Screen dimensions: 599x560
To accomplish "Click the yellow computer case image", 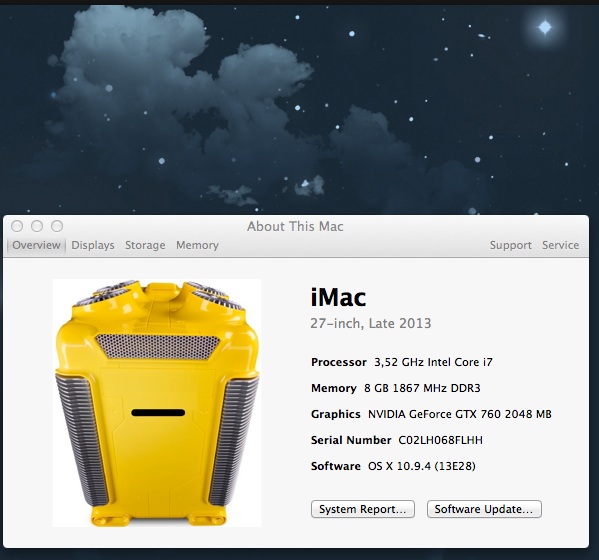I will coord(157,403).
